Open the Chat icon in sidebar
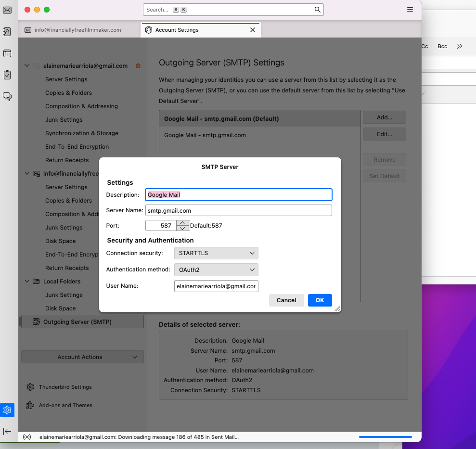476x449 pixels. (x=7, y=97)
